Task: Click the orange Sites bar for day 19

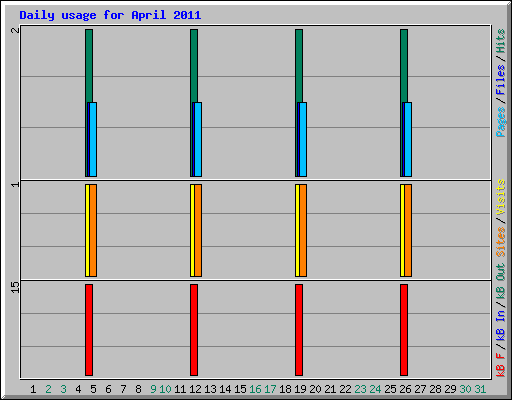Action: pos(303,230)
